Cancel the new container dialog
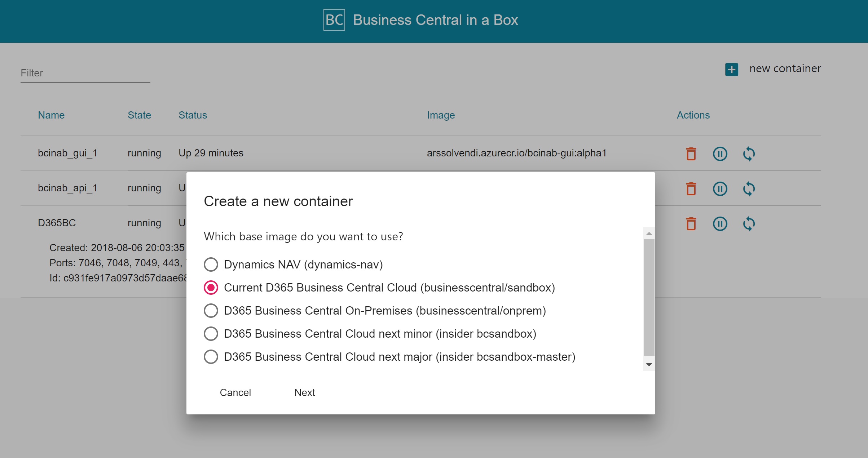868x458 pixels. click(x=235, y=392)
